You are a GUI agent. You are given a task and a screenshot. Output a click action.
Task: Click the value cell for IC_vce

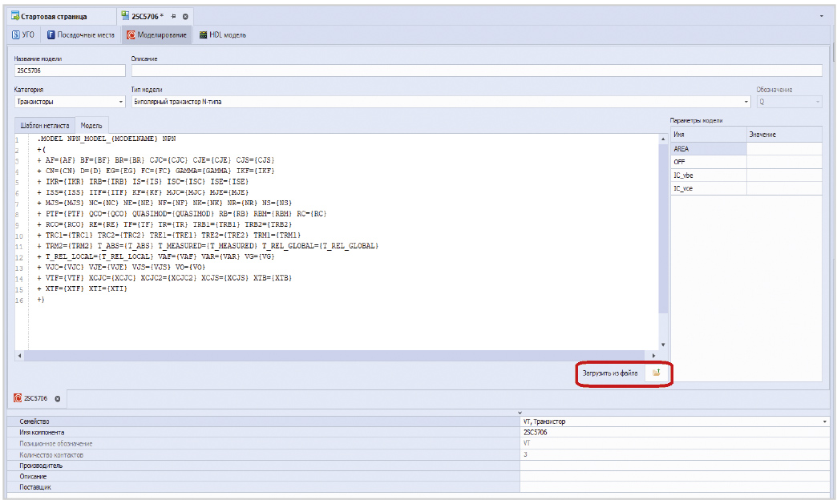coord(784,188)
